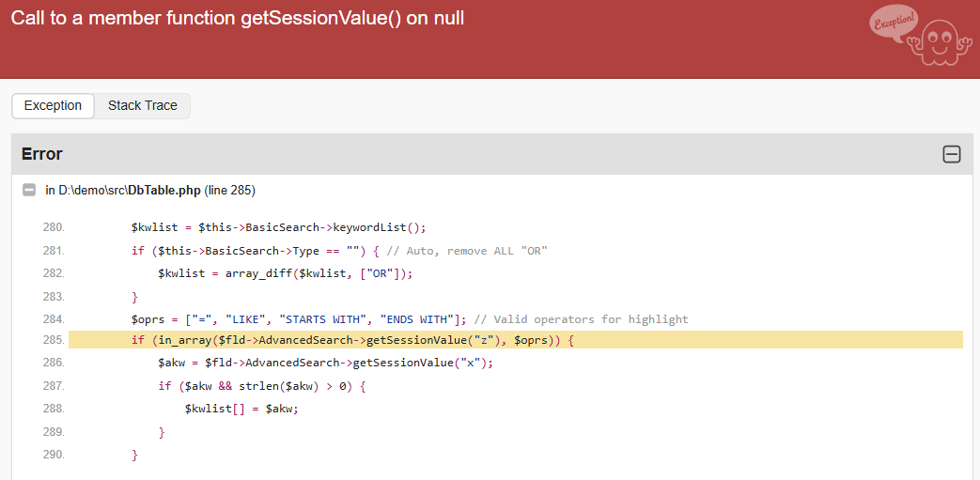Collapse the DbTable.php trace entry
Image resolution: width=980 pixels, height=480 pixels.
29,191
